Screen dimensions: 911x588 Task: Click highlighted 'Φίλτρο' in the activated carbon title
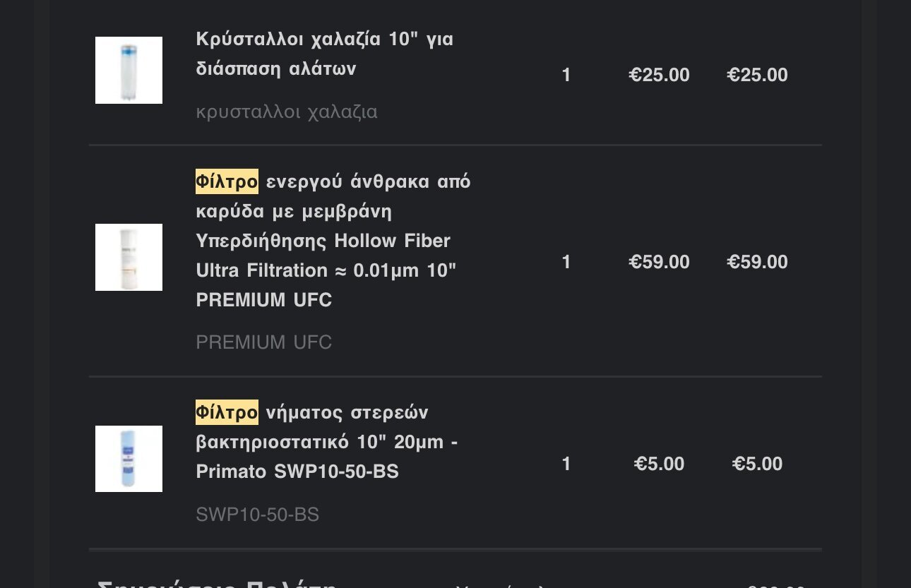pyautogui.click(x=227, y=181)
